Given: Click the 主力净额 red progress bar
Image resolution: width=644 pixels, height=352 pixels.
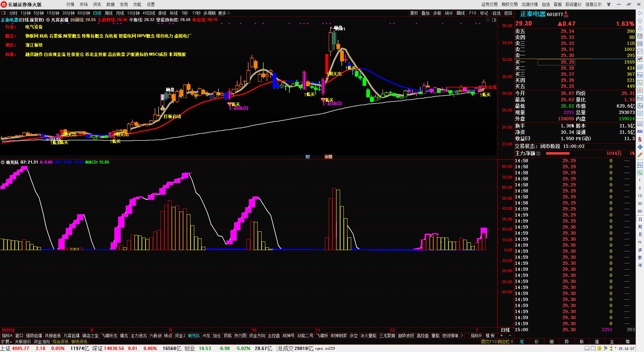Looking at the screenshot, I should click(558, 154).
